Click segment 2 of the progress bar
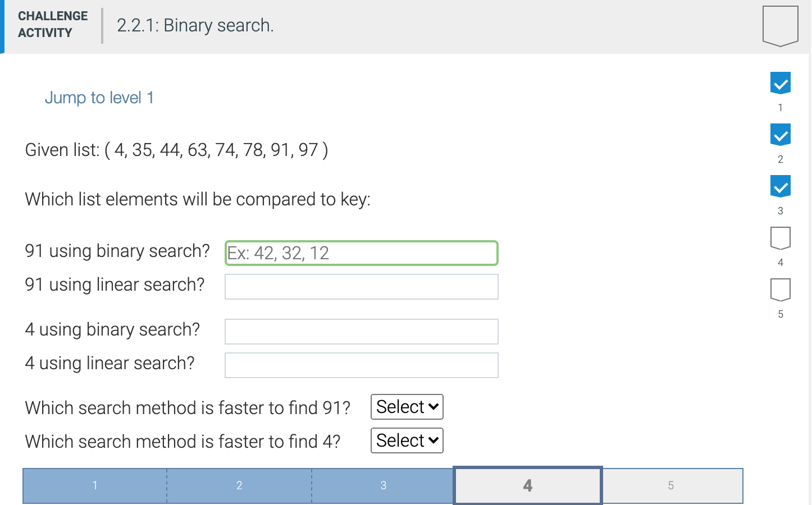812x505 pixels. click(x=239, y=485)
